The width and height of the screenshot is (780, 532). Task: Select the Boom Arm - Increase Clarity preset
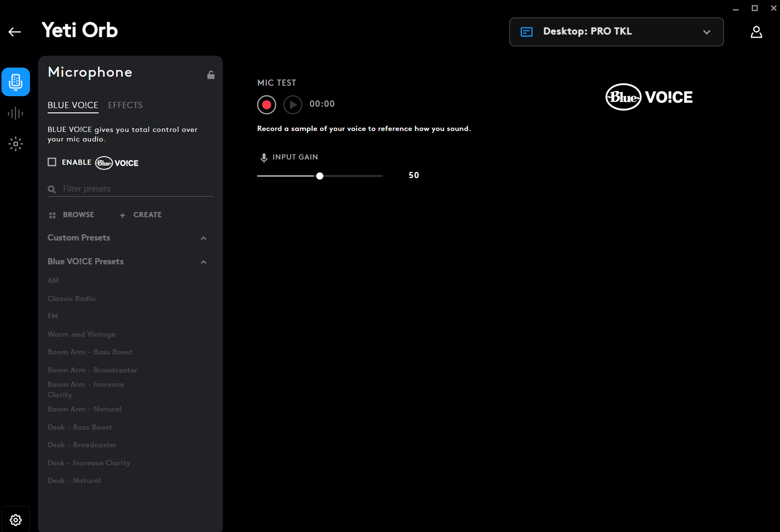pos(86,390)
